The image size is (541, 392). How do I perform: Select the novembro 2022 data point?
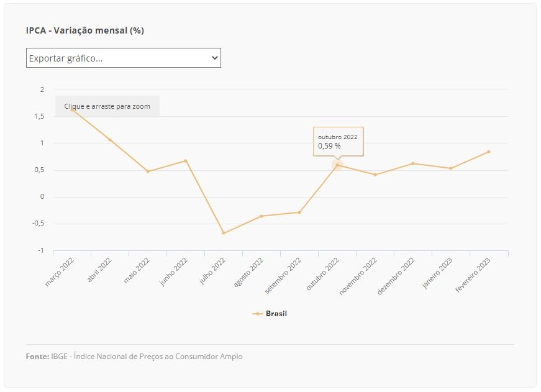tap(375, 175)
